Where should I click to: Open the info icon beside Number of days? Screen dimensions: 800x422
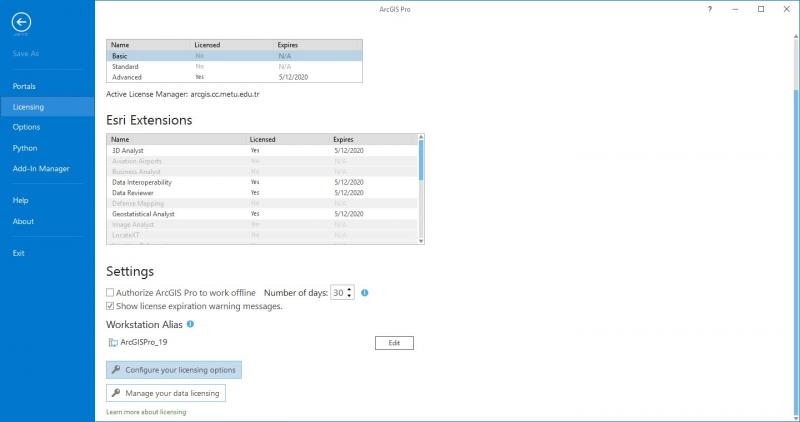point(364,293)
